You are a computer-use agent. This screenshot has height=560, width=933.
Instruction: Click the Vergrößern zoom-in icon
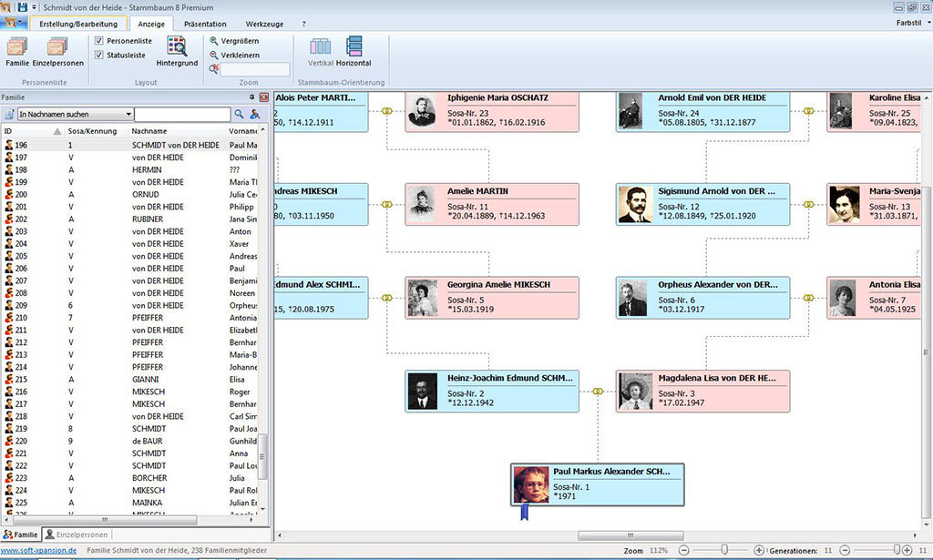pos(214,41)
